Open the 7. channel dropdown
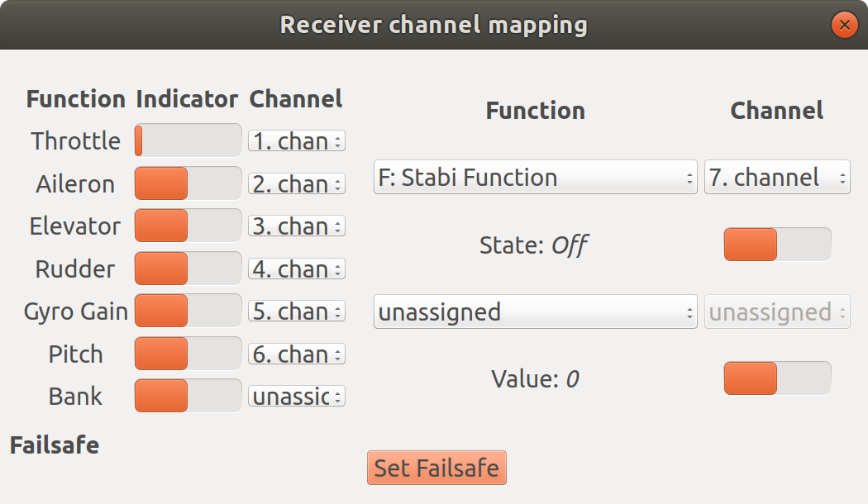The image size is (868, 504). [x=776, y=178]
